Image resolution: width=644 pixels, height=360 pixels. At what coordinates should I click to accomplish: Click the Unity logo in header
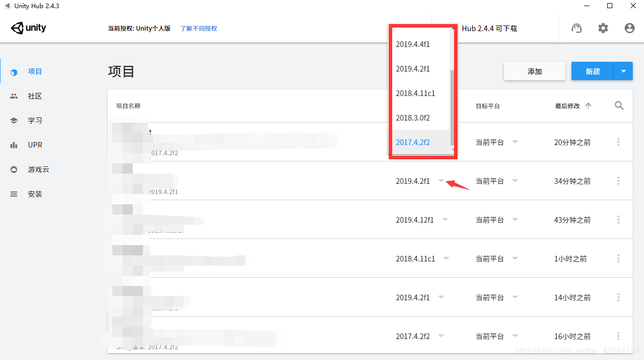click(29, 28)
